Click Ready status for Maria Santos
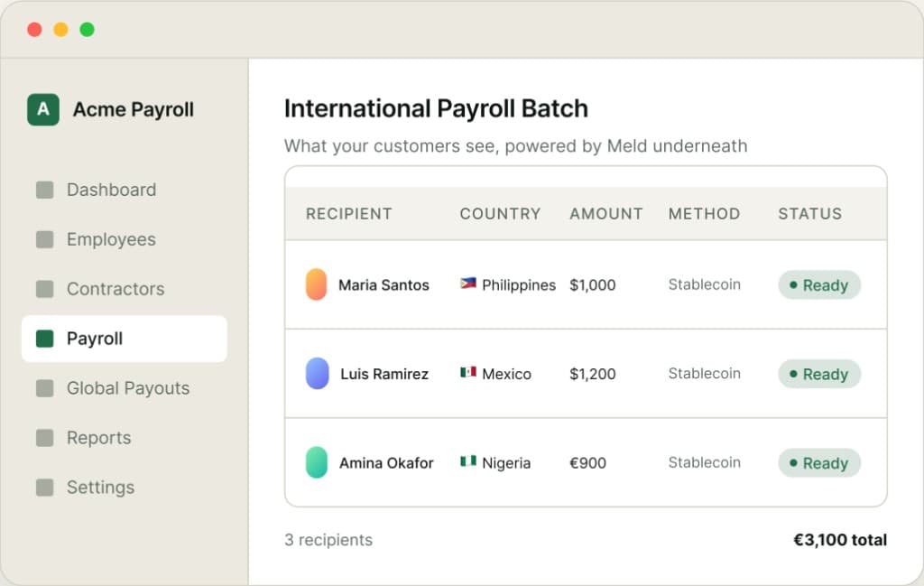Image resolution: width=924 pixels, height=586 pixels. [x=819, y=285]
